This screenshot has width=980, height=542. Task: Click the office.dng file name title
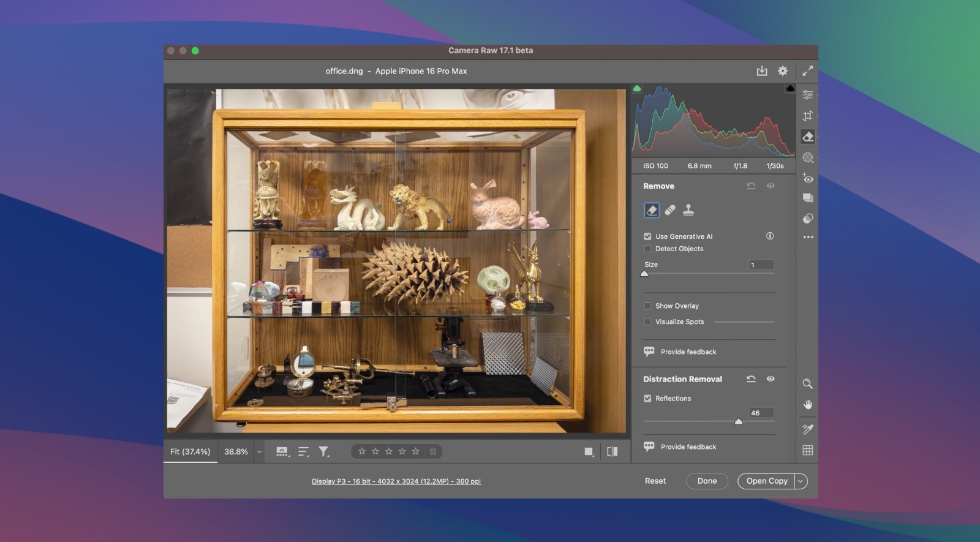(x=344, y=71)
